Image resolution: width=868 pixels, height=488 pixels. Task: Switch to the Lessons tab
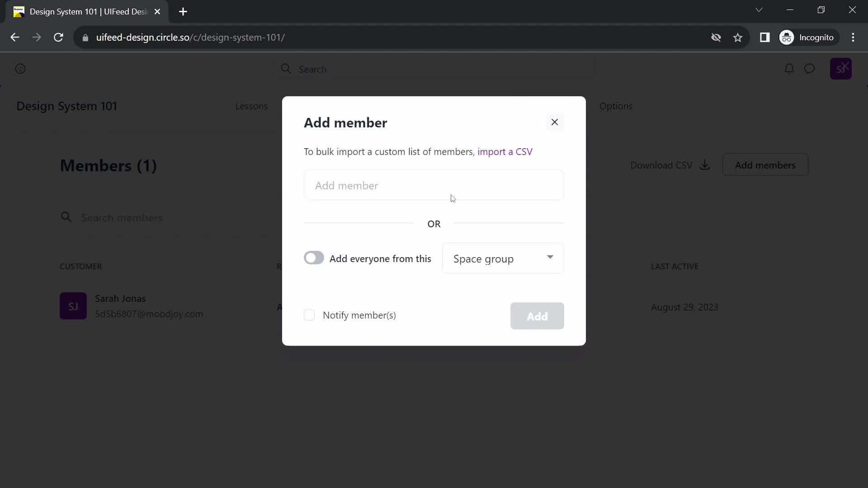(251, 105)
